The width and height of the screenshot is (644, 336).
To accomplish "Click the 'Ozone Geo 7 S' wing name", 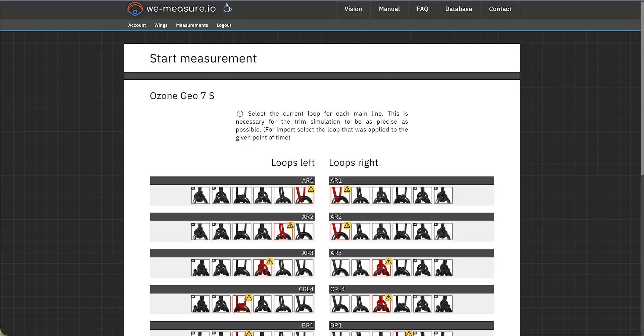I will [182, 96].
